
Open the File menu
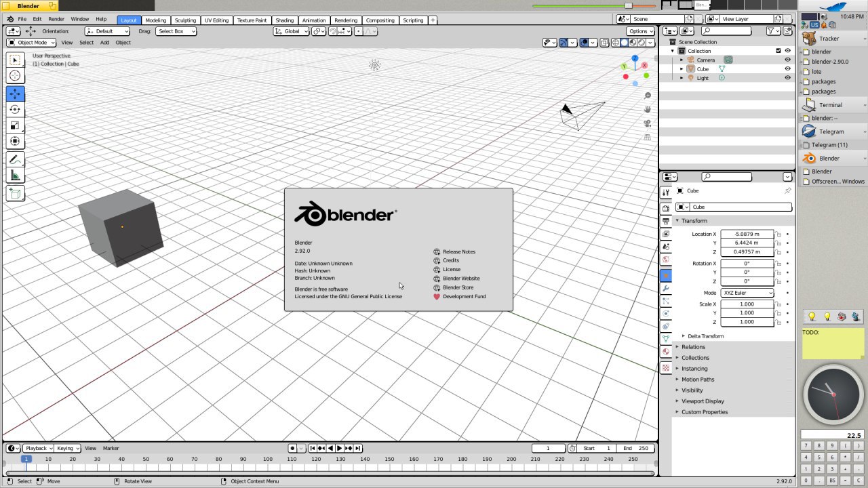click(x=22, y=19)
